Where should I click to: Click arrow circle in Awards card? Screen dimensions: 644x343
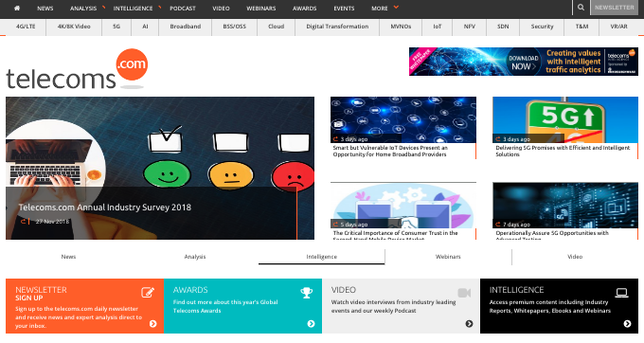coord(311,324)
